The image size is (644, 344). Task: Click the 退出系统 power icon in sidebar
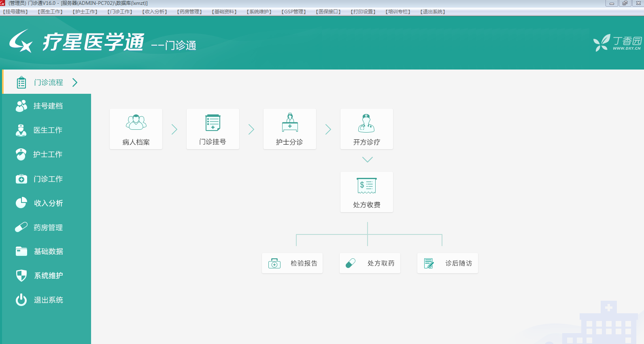point(21,300)
